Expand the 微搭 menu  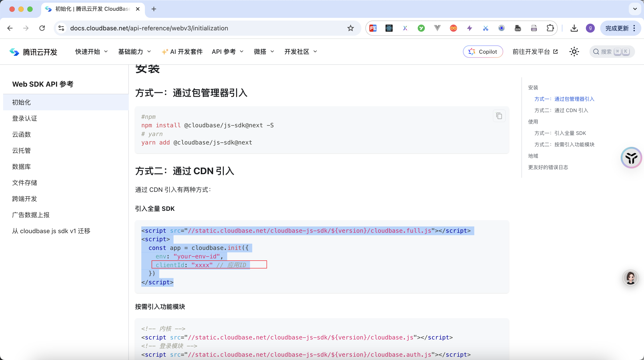[x=264, y=52]
